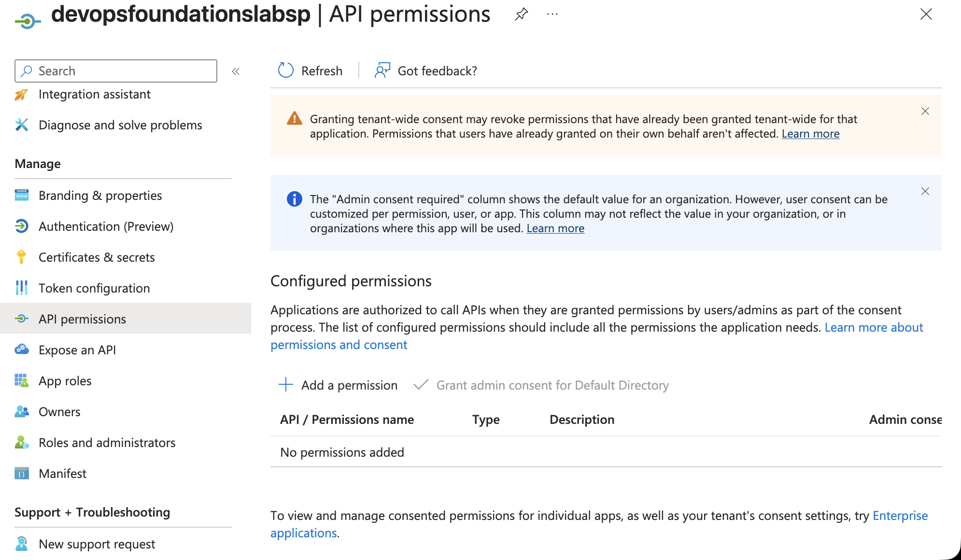Screen dimensions: 961x560
Task: Dismiss the tenant-wide consent warning banner
Action: [925, 111]
